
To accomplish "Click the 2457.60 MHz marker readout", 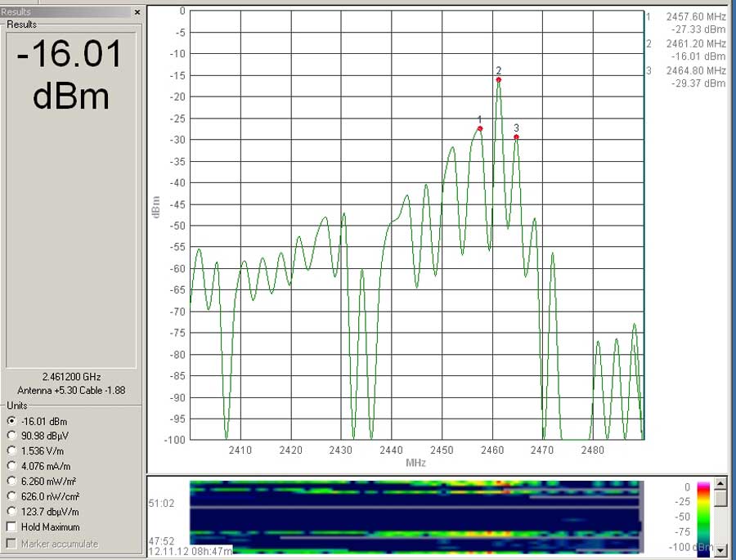I will [696, 17].
